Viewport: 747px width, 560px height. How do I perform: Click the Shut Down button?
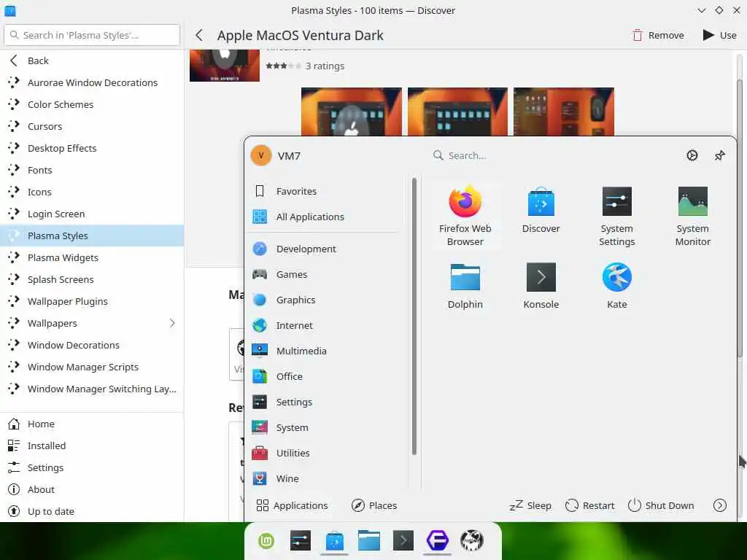point(661,505)
